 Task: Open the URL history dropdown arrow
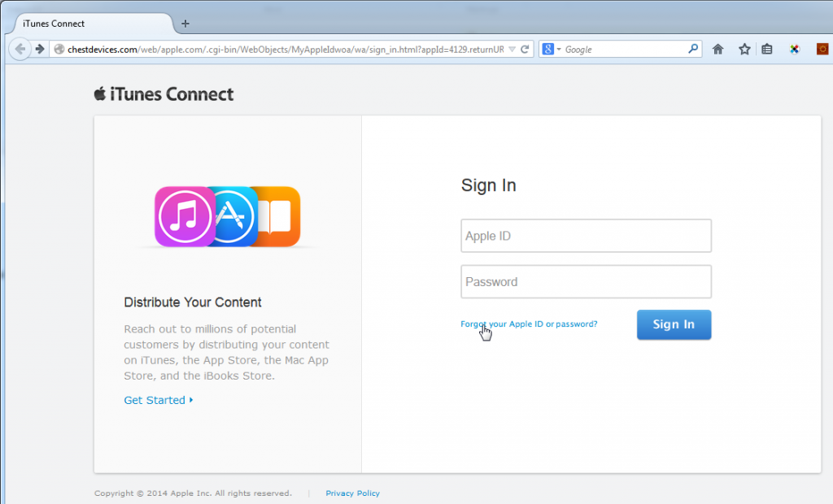[x=512, y=50]
